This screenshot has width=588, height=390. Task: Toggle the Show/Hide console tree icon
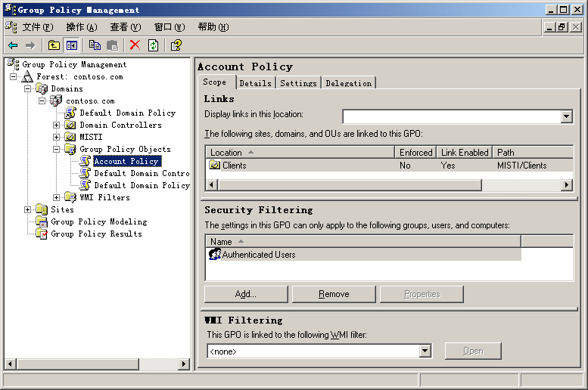pos(70,45)
